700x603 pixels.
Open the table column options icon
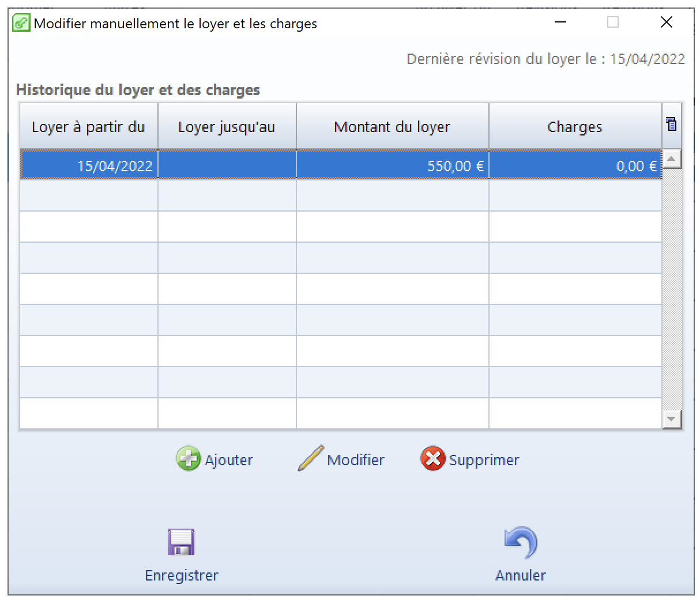(x=672, y=124)
